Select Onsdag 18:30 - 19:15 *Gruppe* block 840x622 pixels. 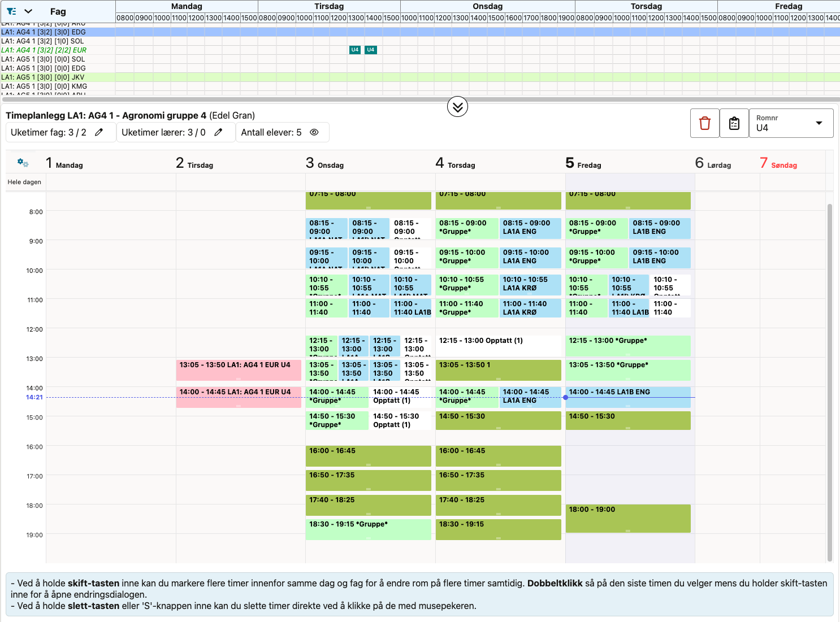click(369, 529)
